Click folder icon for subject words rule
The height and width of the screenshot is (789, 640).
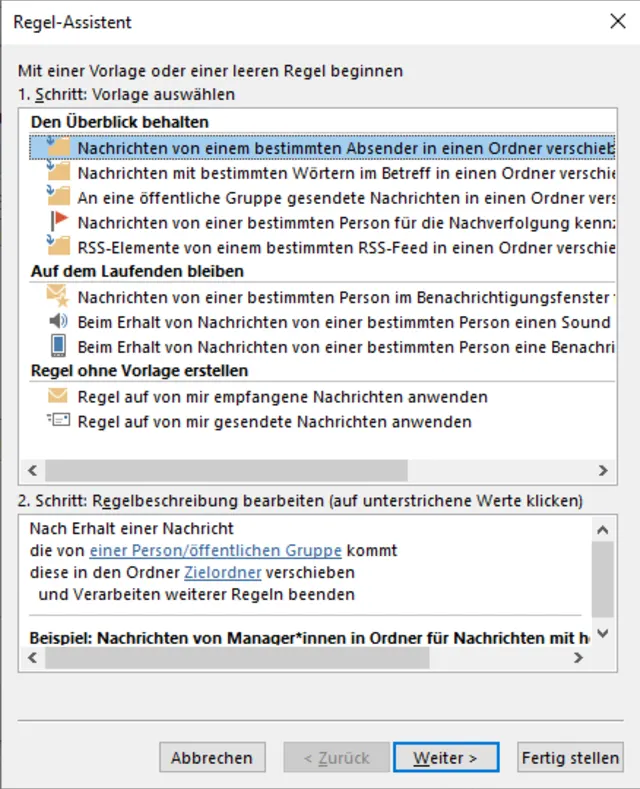click(58, 172)
